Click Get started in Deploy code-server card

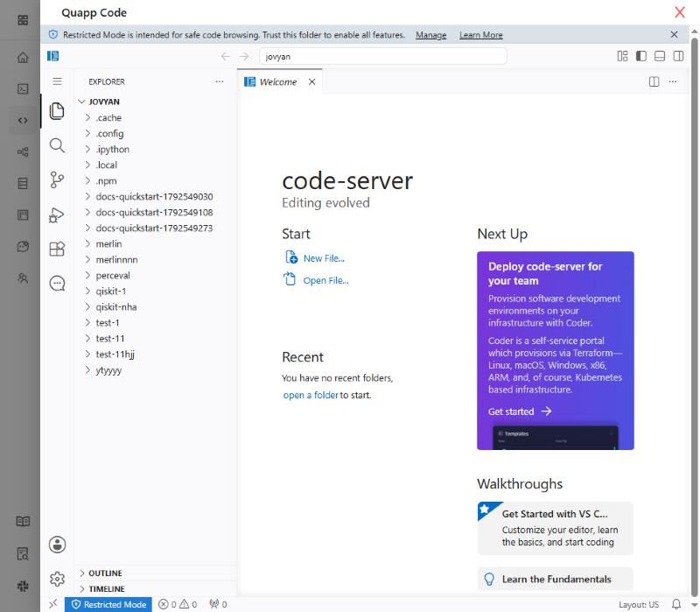[520, 412]
